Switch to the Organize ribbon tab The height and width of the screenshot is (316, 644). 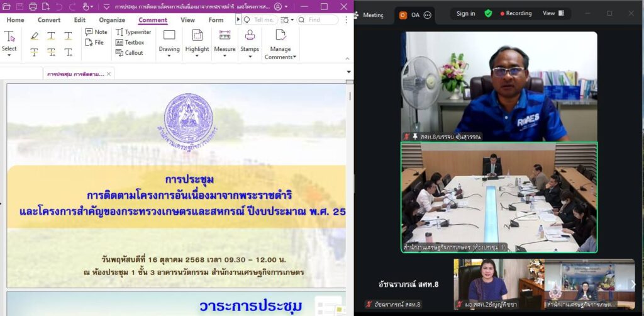coord(112,20)
